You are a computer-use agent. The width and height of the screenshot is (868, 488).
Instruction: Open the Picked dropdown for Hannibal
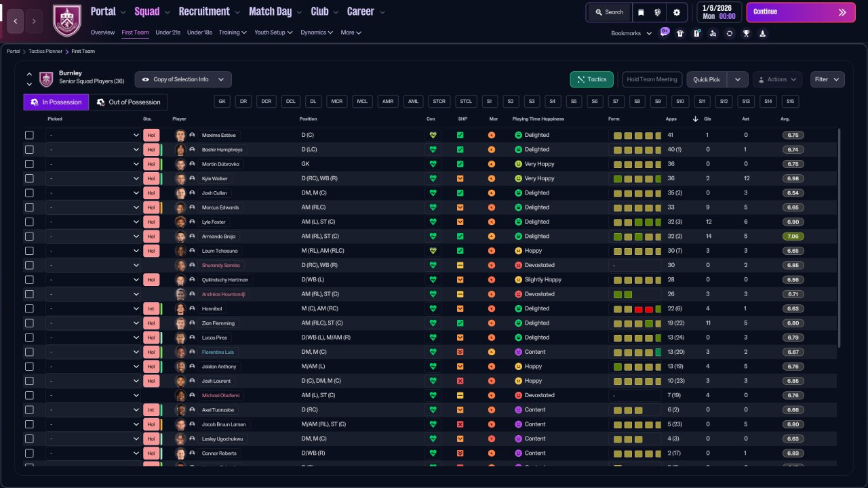tap(94, 308)
